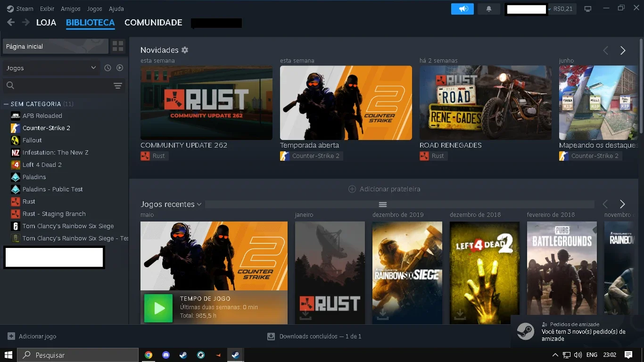644x362 pixels.
Task: Open PUBG Battlegrounds game cover
Action: click(562, 272)
